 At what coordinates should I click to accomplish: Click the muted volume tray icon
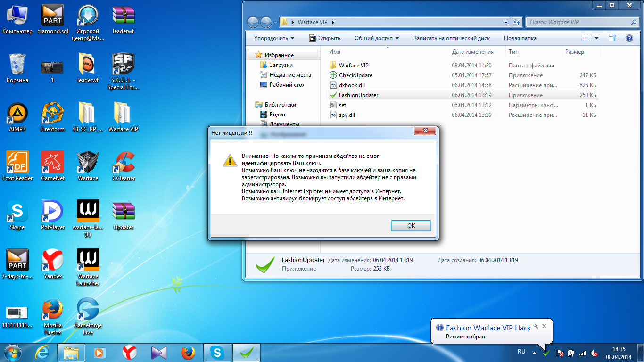(594, 353)
